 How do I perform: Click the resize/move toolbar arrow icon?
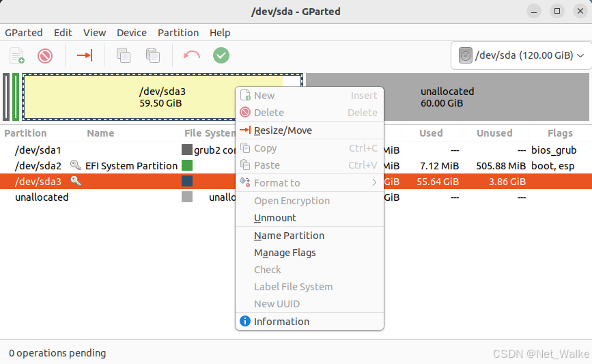click(x=85, y=55)
